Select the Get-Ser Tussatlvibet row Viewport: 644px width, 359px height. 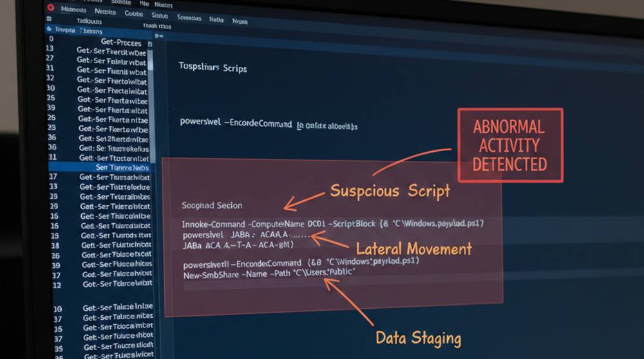point(115,177)
